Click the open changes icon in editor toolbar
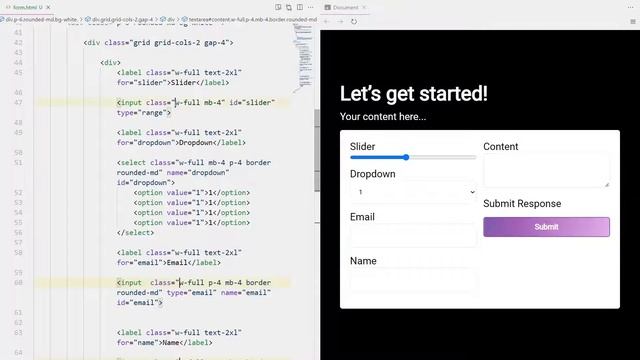This screenshot has width=640, height=360. tap(289, 7)
